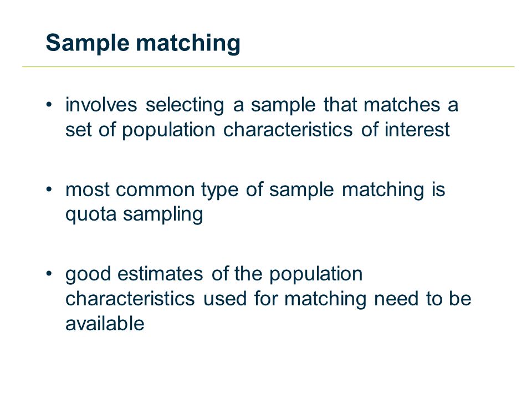The image size is (532, 399).
Task: Click the horizontal line under the title
Action: (x=268, y=67)
